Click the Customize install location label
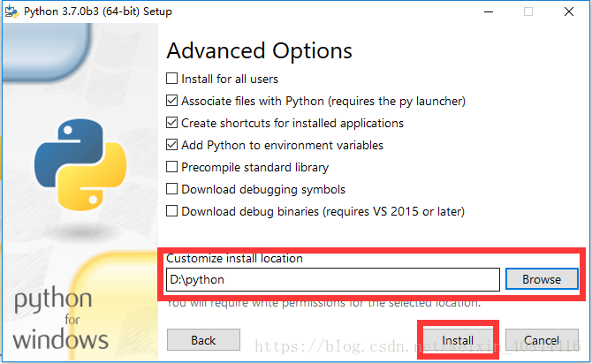592x364 pixels. tap(234, 259)
